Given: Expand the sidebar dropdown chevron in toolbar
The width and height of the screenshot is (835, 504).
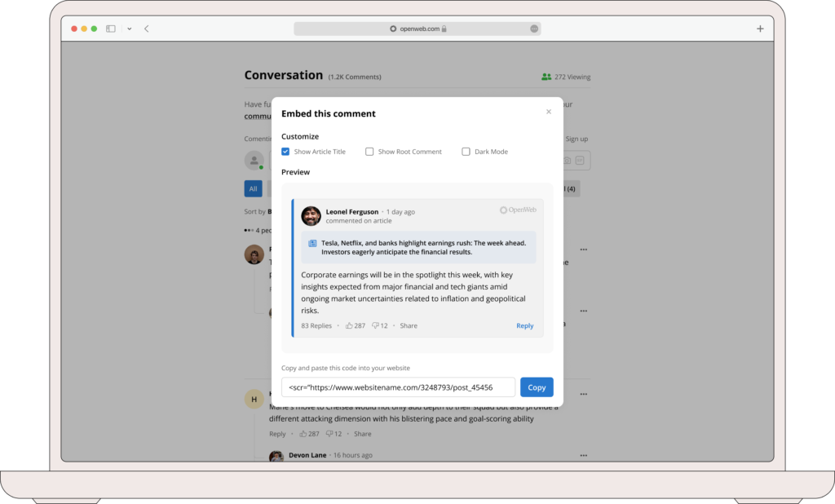Looking at the screenshot, I should click(x=129, y=29).
